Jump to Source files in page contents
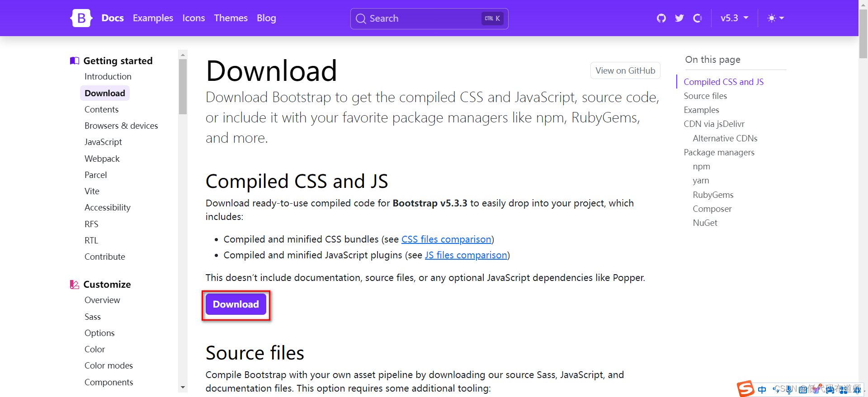This screenshot has width=868, height=397. (705, 96)
